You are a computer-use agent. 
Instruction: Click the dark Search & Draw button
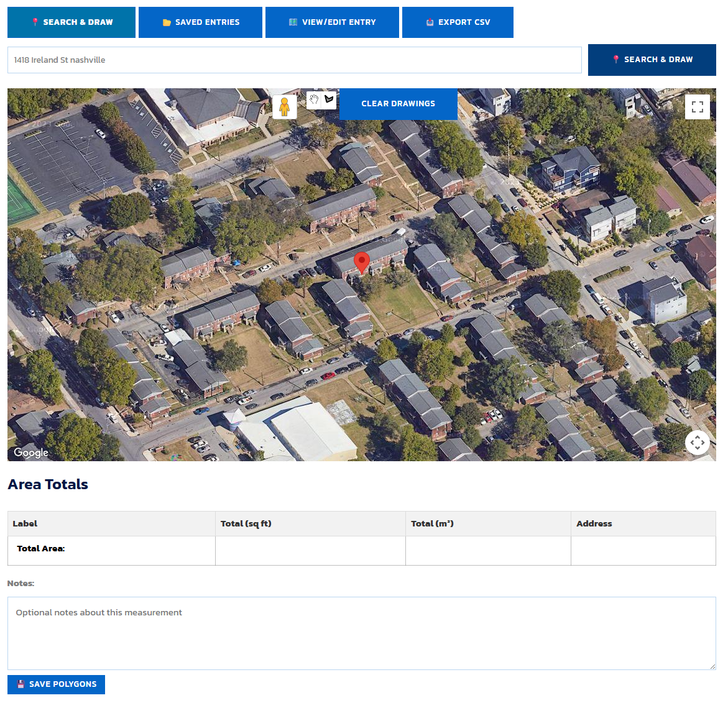(x=652, y=60)
